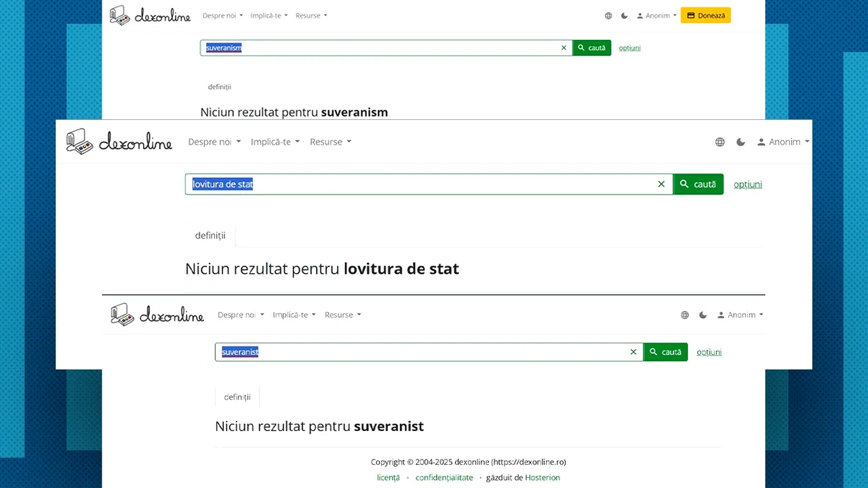868x488 pixels.
Task: Clear the 'suveranist' search query with the X
Action: point(633,352)
